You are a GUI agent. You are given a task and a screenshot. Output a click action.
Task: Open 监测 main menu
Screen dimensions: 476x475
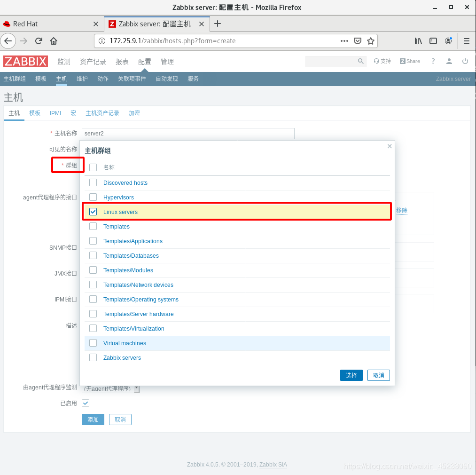[64, 62]
